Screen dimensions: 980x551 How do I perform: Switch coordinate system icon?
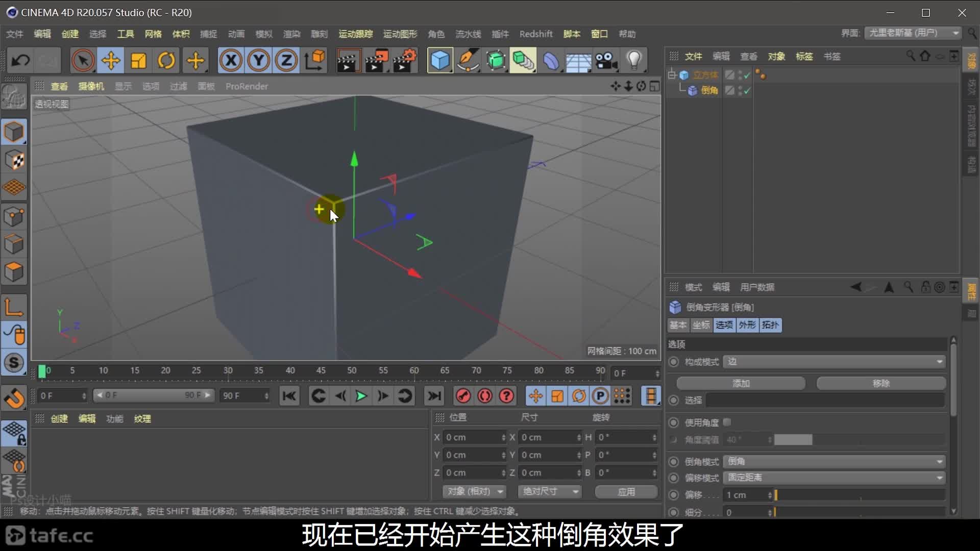(315, 60)
